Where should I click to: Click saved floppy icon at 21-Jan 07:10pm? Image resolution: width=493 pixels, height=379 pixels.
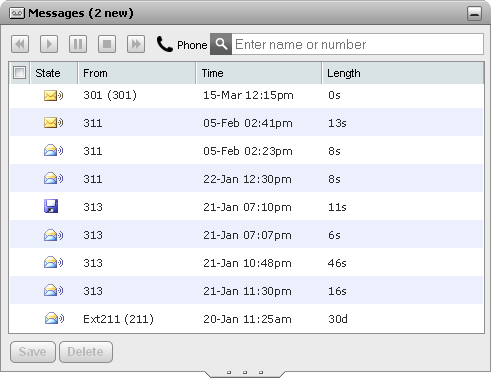point(51,206)
